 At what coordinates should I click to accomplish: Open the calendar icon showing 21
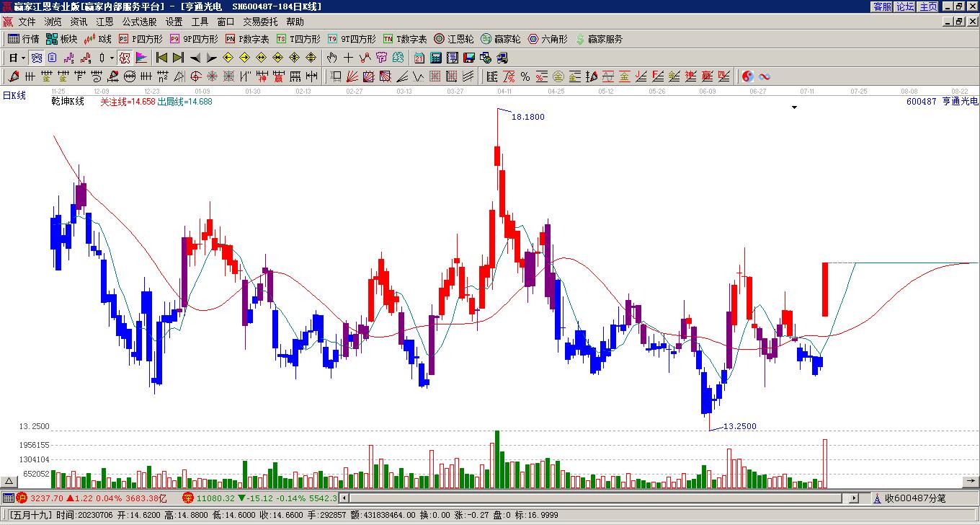point(419,58)
